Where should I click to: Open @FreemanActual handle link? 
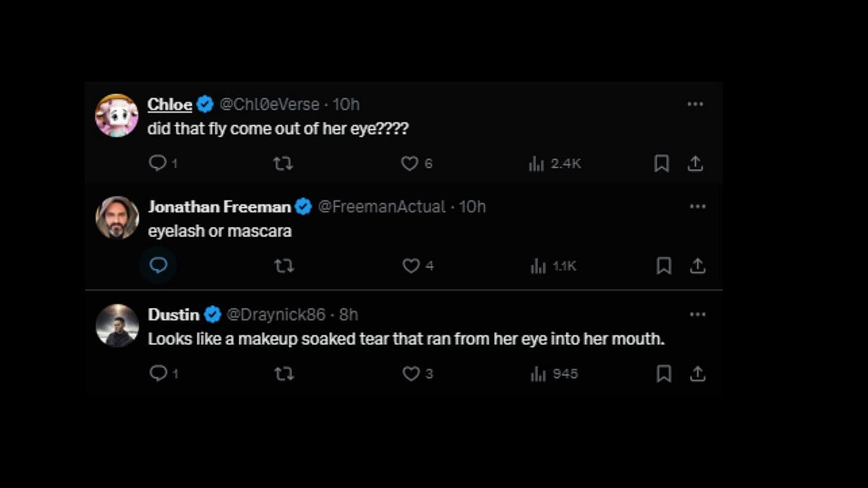click(382, 207)
